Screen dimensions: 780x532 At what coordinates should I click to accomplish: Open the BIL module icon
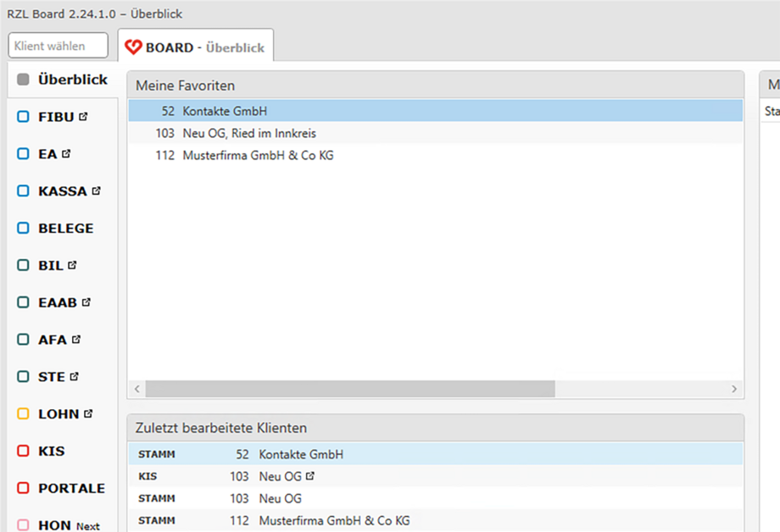tap(22, 265)
